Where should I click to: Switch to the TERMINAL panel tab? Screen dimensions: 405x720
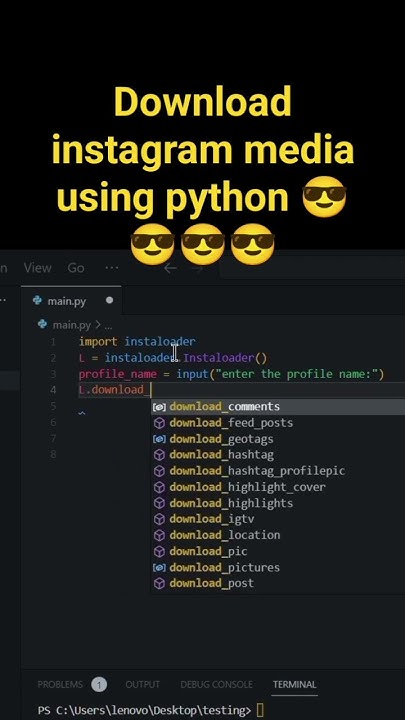click(294, 684)
